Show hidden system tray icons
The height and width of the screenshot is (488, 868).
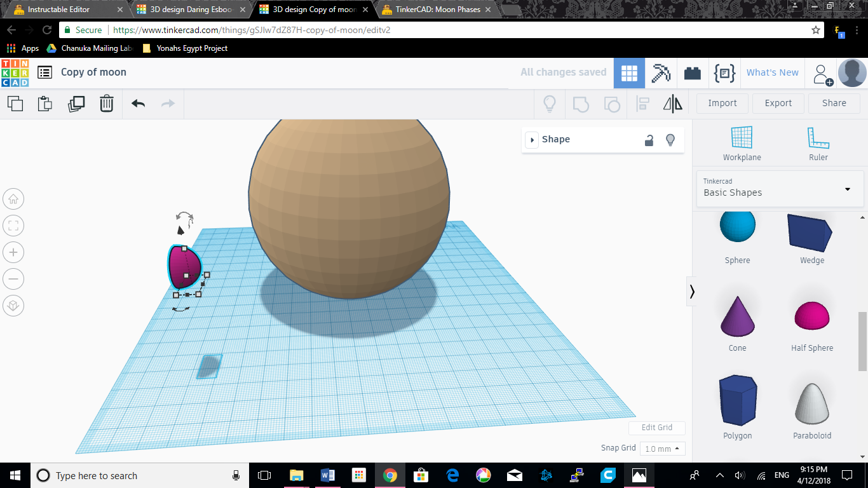(x=719, y=475)
